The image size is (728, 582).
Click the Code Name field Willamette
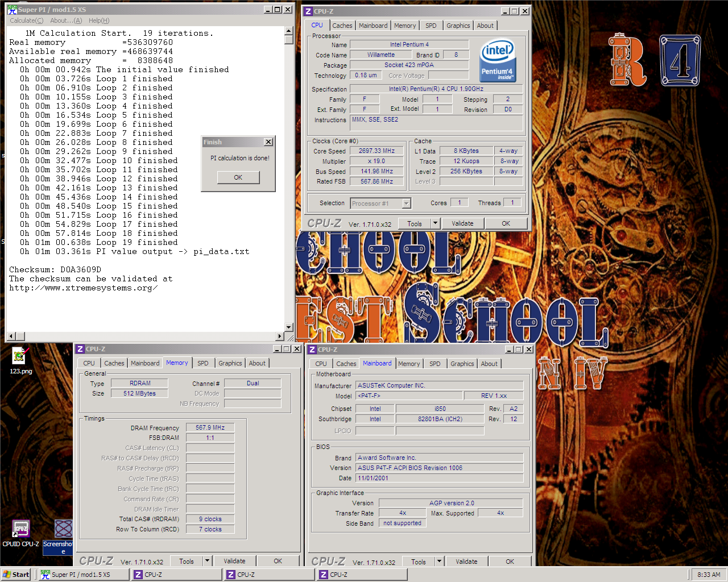381,55
